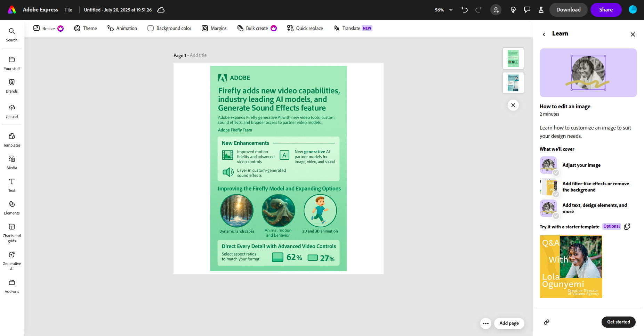644x336 pixels.
Task: Click the Optional badge near starter template
Action: point(612,226)
